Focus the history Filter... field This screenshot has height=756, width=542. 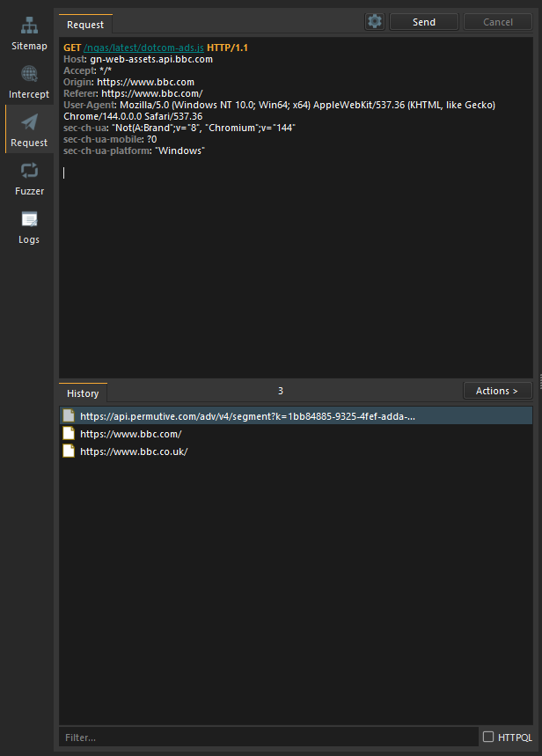269,738
